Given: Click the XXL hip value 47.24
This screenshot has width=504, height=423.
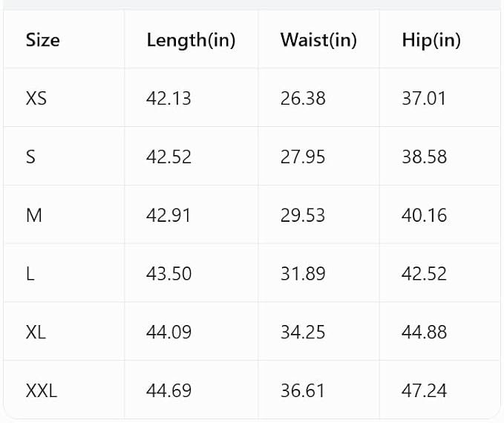Looking at the screenshot, I should [425, 390].
